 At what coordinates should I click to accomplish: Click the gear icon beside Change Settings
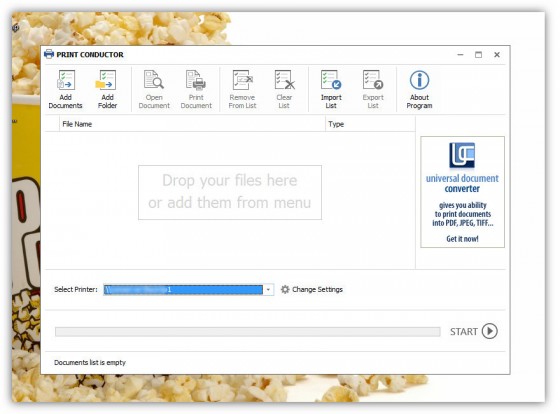[x=285, y=289]
